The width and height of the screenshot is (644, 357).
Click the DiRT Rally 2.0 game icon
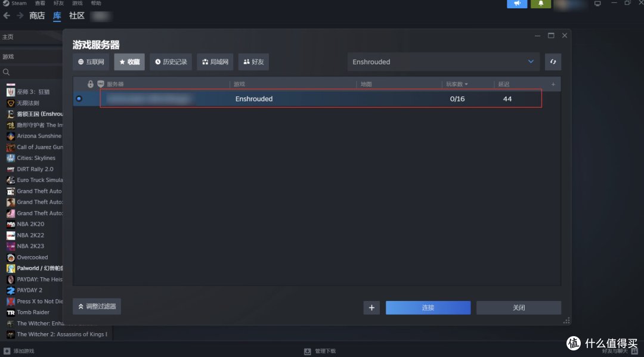[11, 169]
